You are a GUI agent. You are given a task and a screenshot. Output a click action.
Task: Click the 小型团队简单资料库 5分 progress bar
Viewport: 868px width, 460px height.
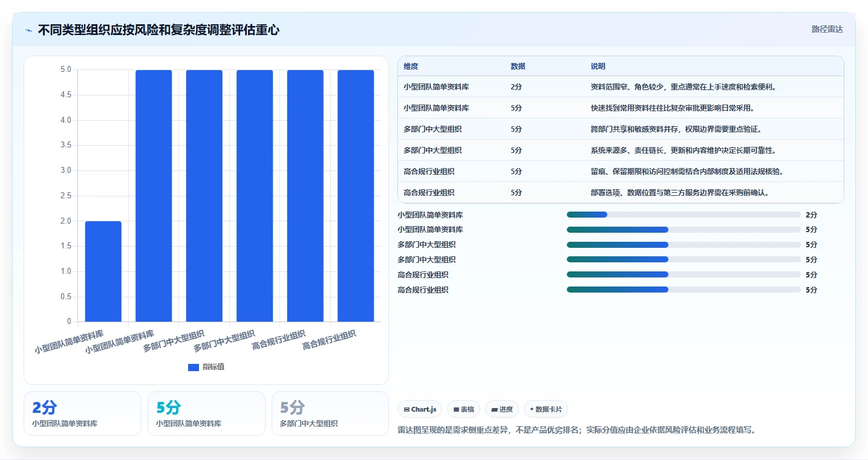(x=684, y=230)
